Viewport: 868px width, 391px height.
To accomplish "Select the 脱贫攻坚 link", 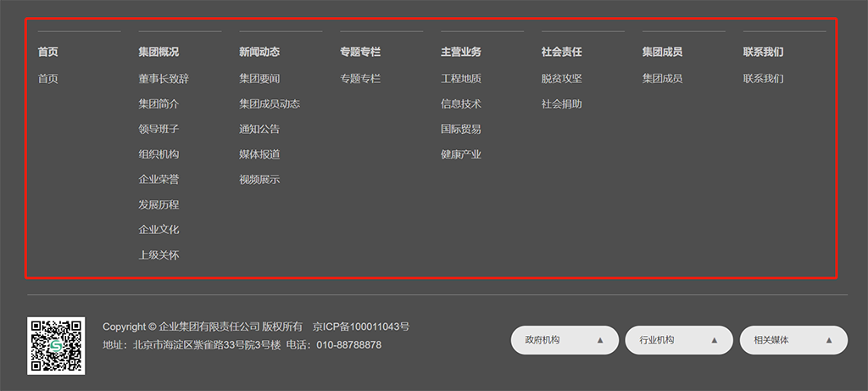I will (x=562, y=79).
